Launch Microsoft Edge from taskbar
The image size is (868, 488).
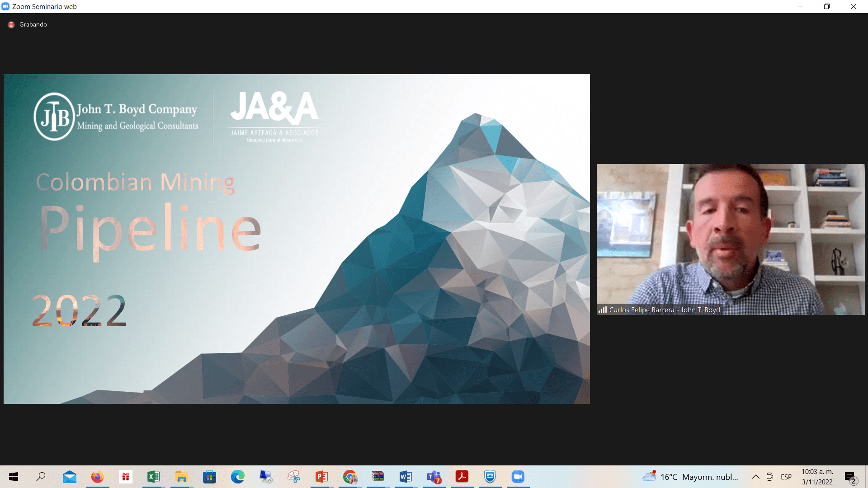tap(237, 477)
